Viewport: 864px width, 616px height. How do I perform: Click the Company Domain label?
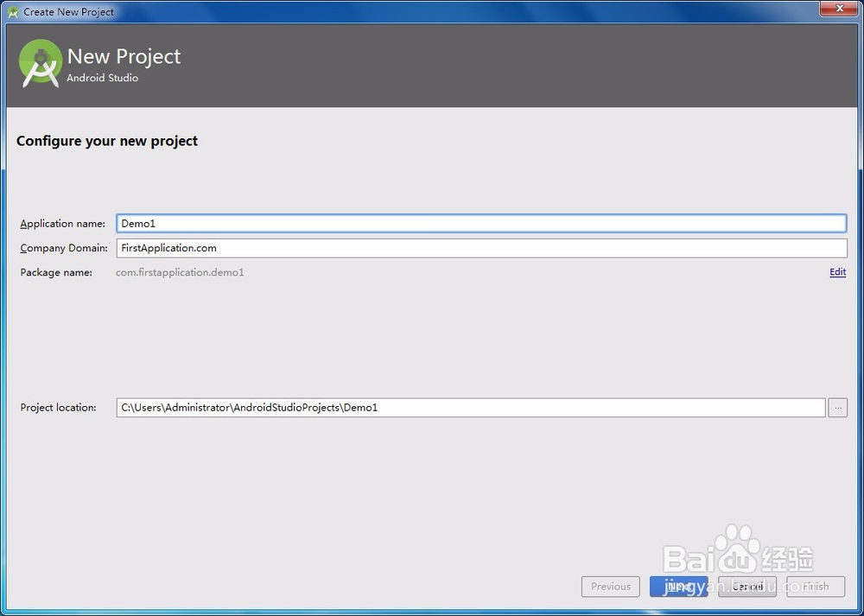click(x=64, y=248)
